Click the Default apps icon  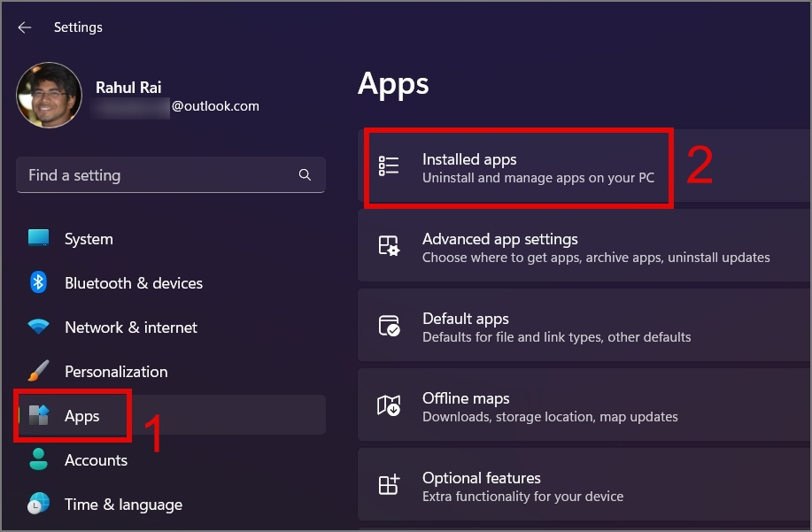pos(389,326)
